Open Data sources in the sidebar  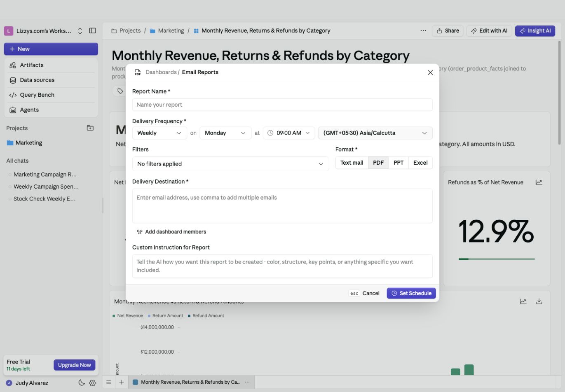click(51, 80)
